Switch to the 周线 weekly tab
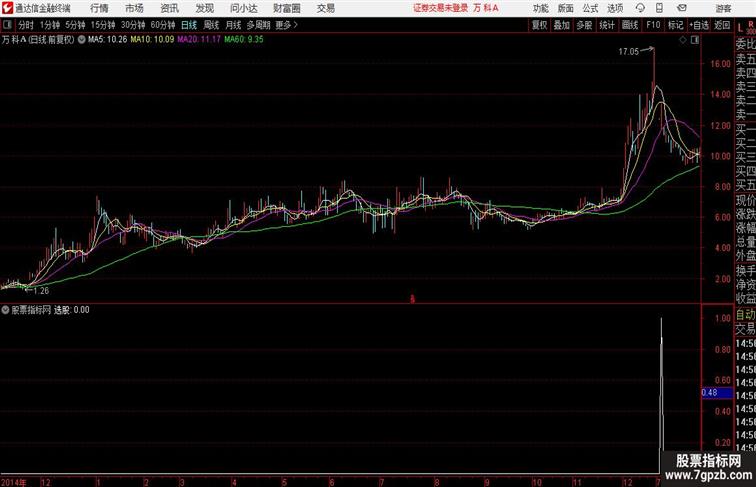 pyautogui.click(x=211, y=25)
